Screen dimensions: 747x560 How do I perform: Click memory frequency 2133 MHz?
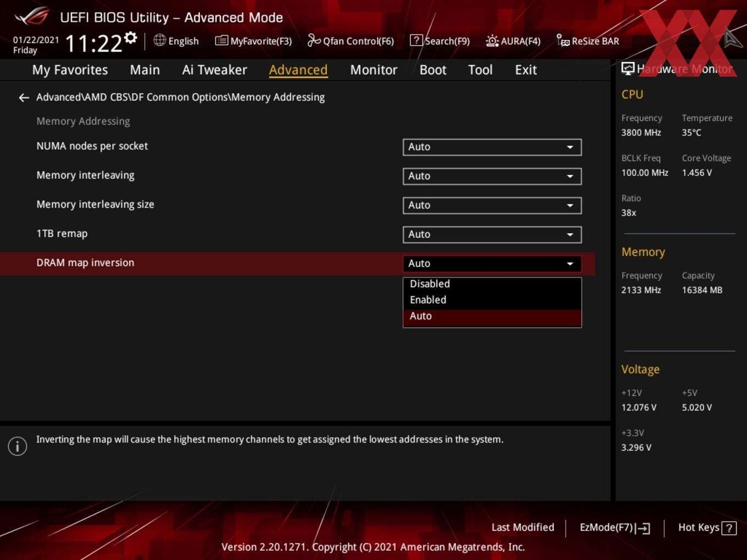click(641, 290)
